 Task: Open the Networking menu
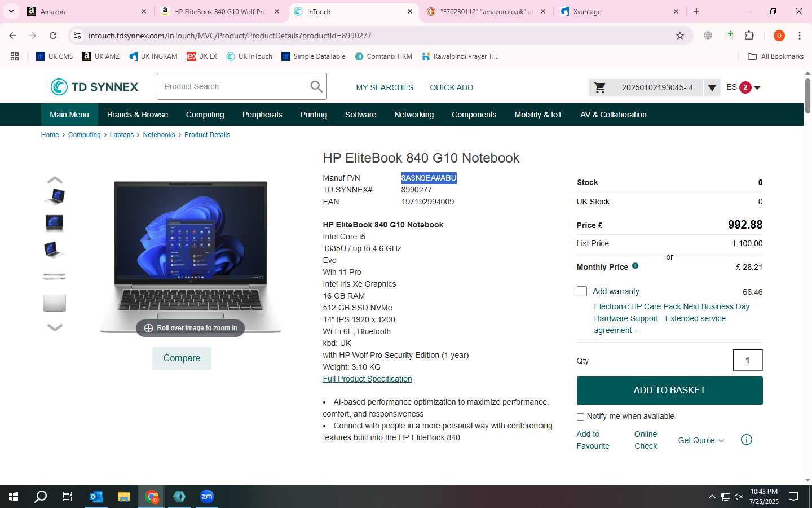click(x=414, y=115)
